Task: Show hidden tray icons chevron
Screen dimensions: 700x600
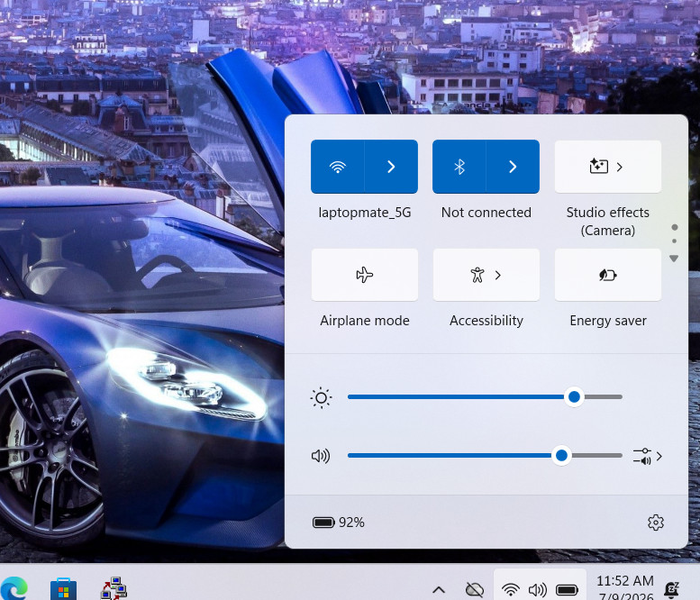Action: point(439,590)
